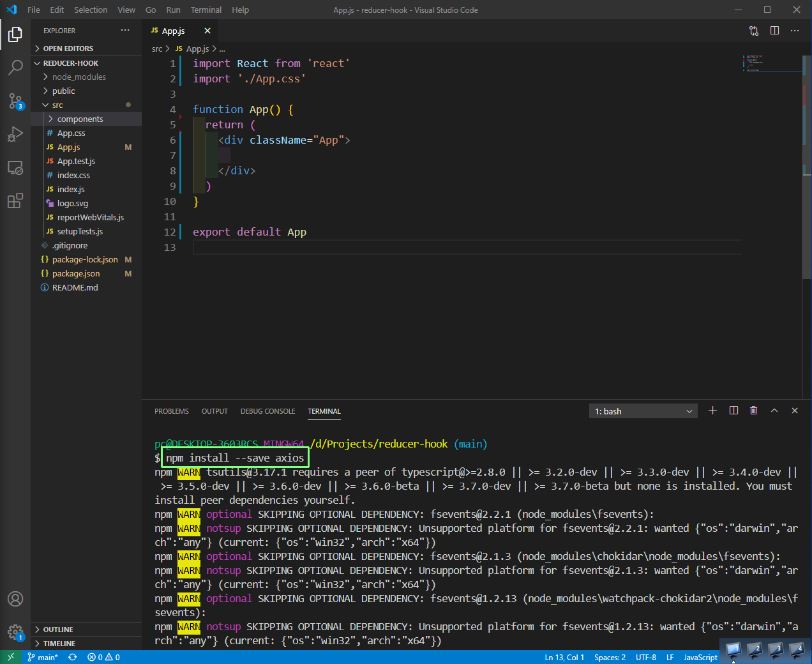The height and width of the screenshot is (664, 812).
Task: Open the Accounts icon in activity bar
Action: pos(15,599)
